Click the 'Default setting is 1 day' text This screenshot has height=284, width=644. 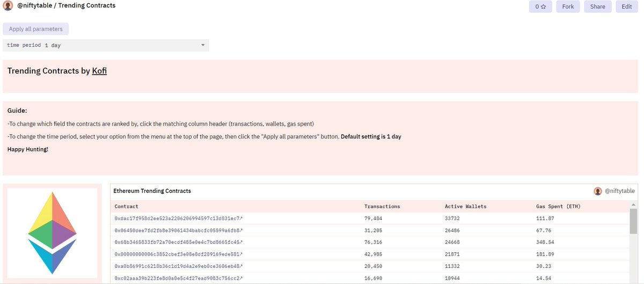tap(371, 136)
